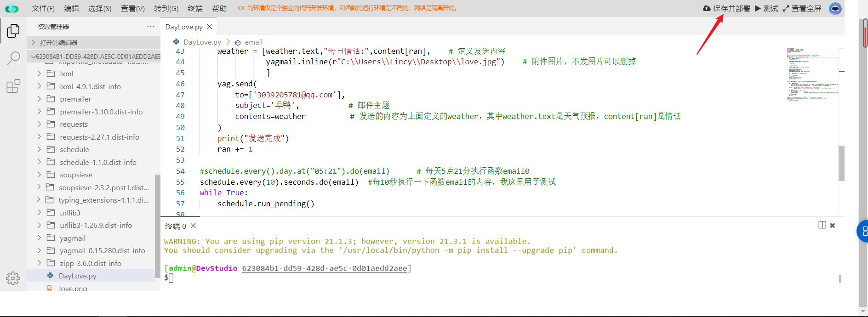Screen dimensions: 868x317
Task: Click the '3039205781@qq.com' recipient string
Action: [x=295, y=95]
